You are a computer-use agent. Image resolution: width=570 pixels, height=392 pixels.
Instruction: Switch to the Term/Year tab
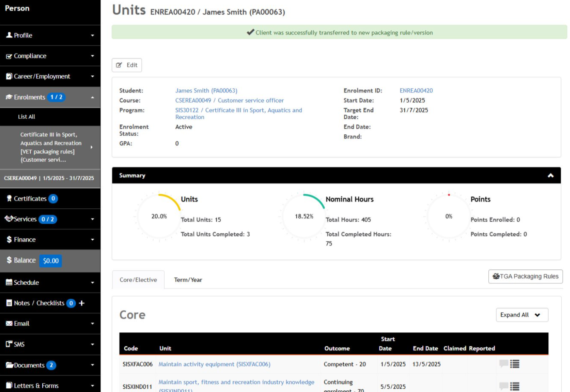tap(188, 280)
